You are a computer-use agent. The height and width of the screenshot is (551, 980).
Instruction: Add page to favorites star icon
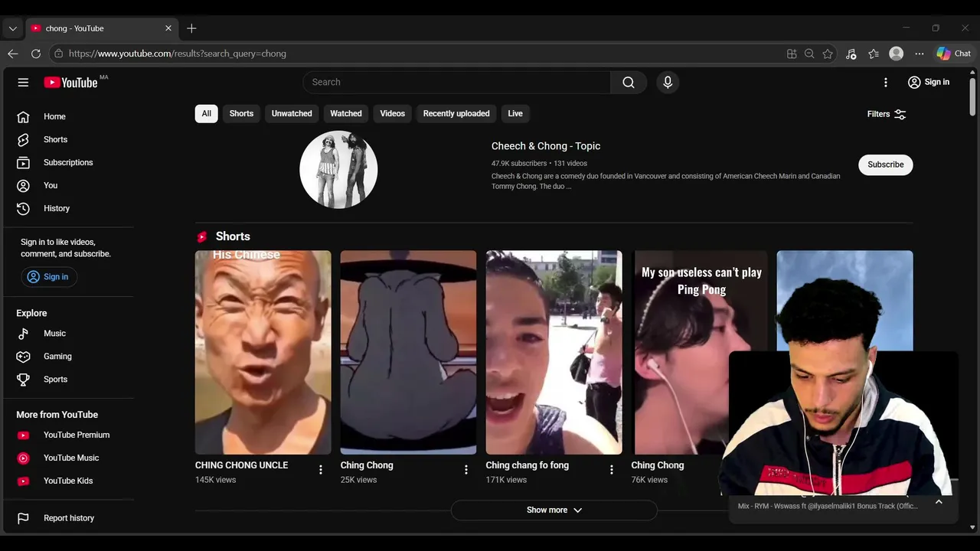[x=828, y=54]
